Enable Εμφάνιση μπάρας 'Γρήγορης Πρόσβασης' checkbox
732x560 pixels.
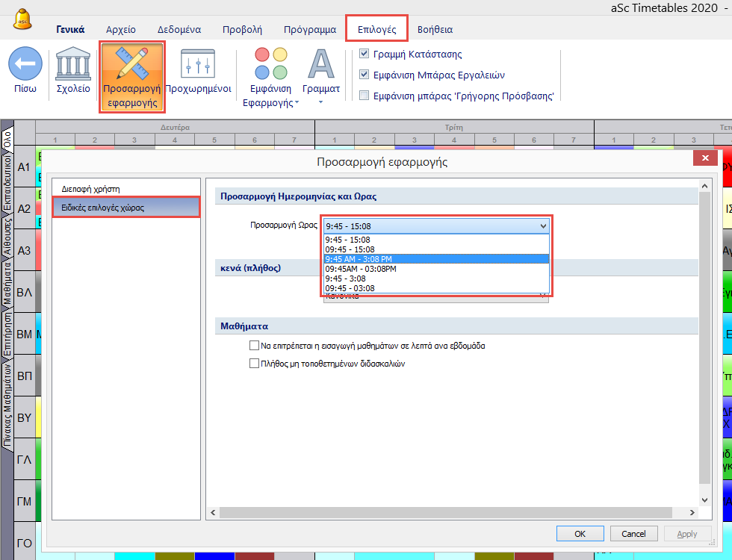click(365, 96)
